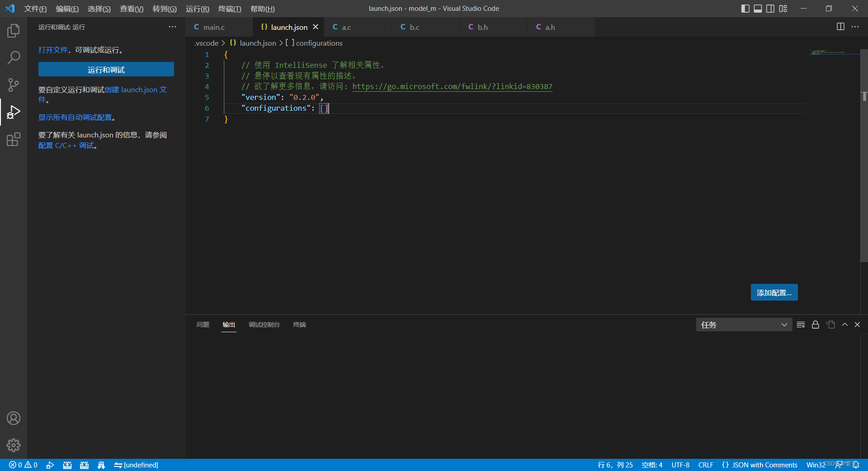The width and height of the screenshot is (868, 471).
Task: Toggle bottom panel visibility layout button
Action: pos(758,9)
